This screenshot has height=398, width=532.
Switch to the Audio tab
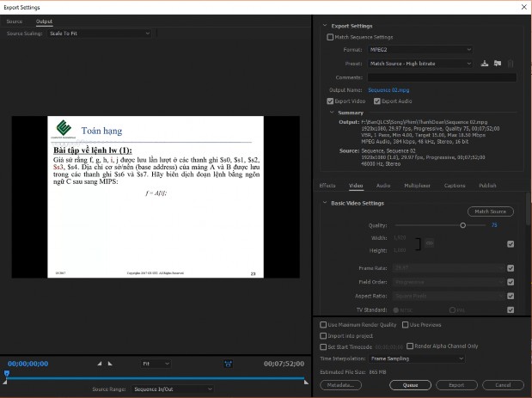pos(383,185)
